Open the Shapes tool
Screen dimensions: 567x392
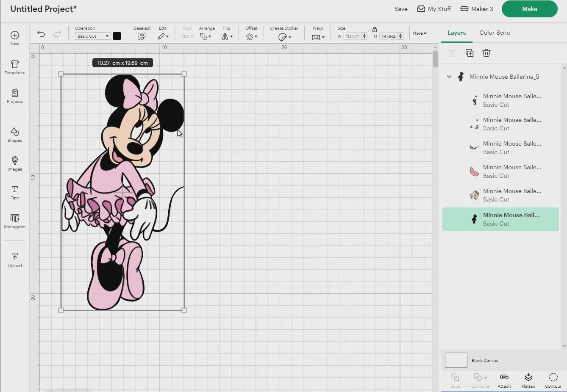pyautogui.click(x=15, y=135)
